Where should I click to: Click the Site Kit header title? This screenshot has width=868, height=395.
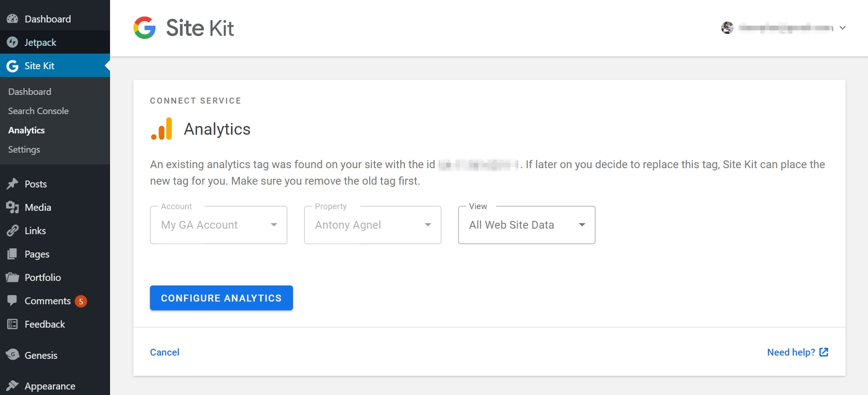click(200, 28)
